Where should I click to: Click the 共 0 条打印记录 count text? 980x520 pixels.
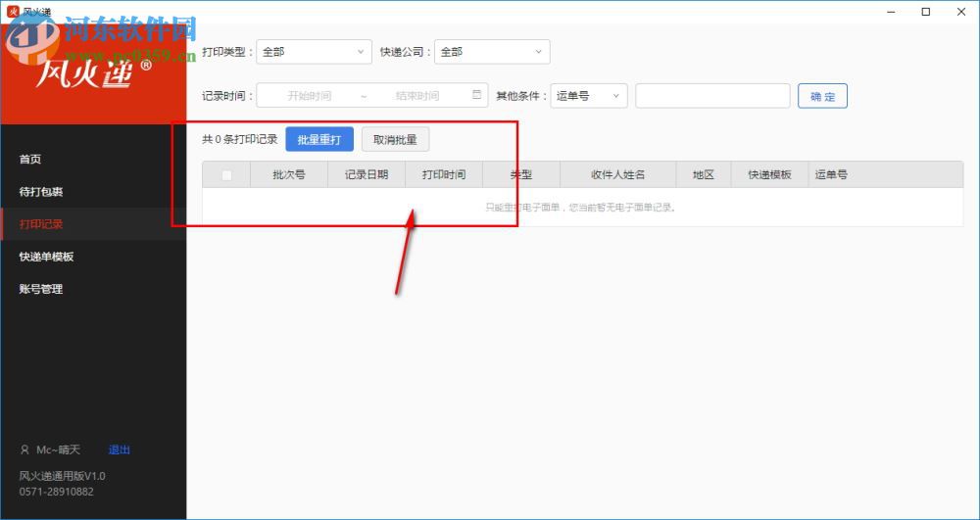(239, 139)
